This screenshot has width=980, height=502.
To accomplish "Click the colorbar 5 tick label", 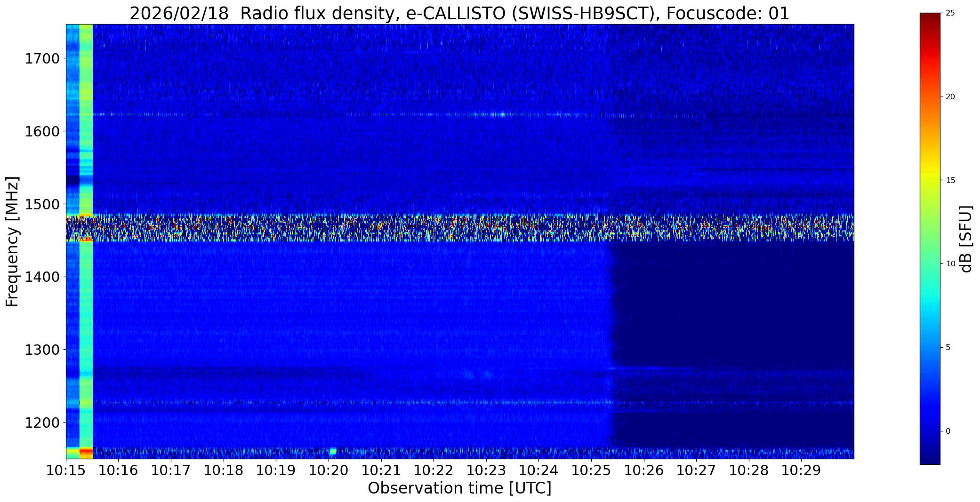I will [x=948, y=348].
